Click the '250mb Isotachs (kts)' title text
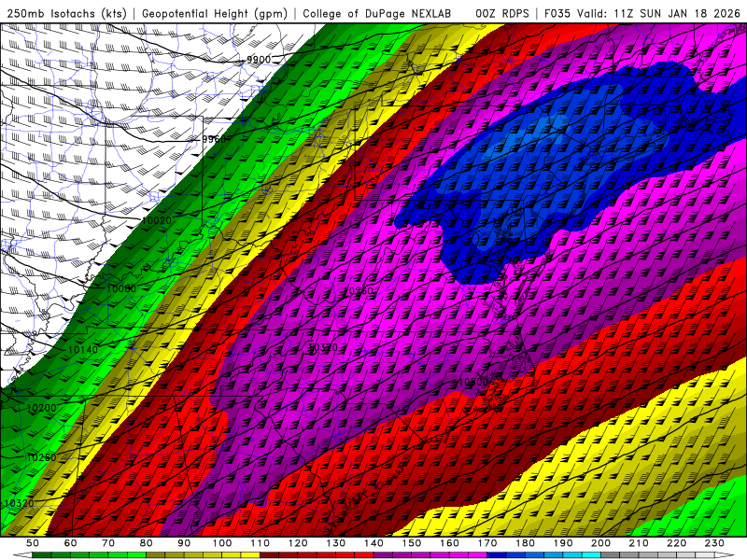 [66, 14]
